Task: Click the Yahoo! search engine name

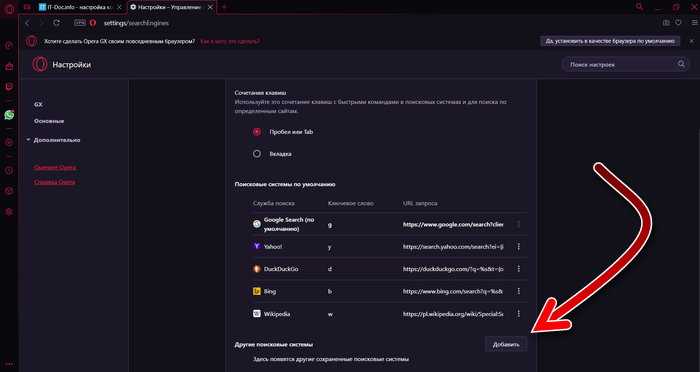Action: click(x=273, y=247)
